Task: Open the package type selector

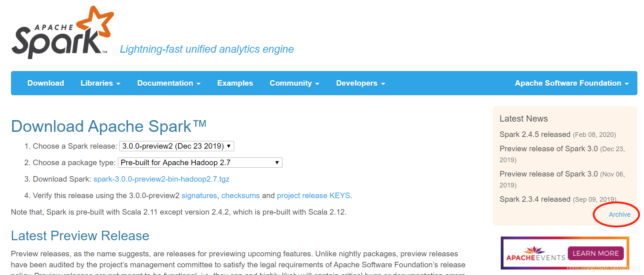Action: (x=200, y=163)
